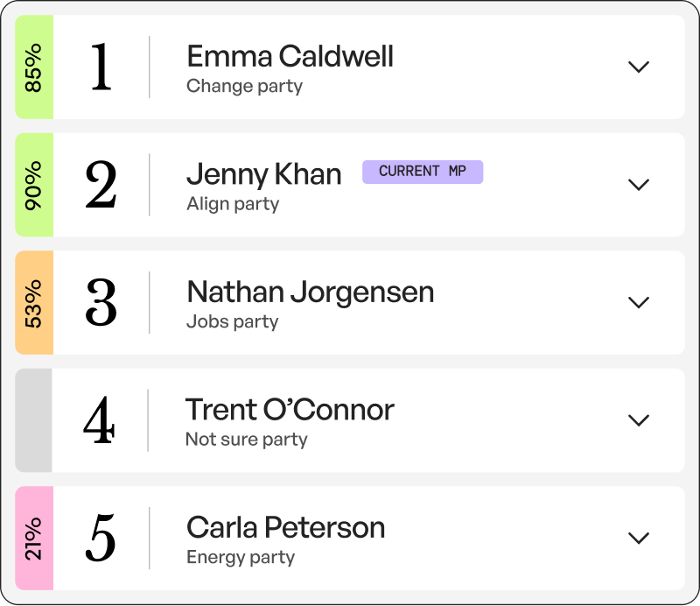700x606 pixels.
Task: Expand Trent O'Connor card chevron
Action: point(640,420)
